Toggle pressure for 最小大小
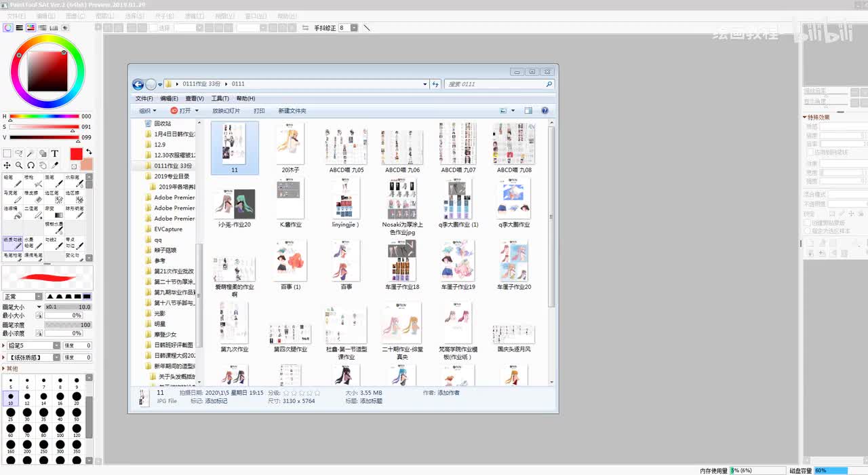 [x=39, y=316]
